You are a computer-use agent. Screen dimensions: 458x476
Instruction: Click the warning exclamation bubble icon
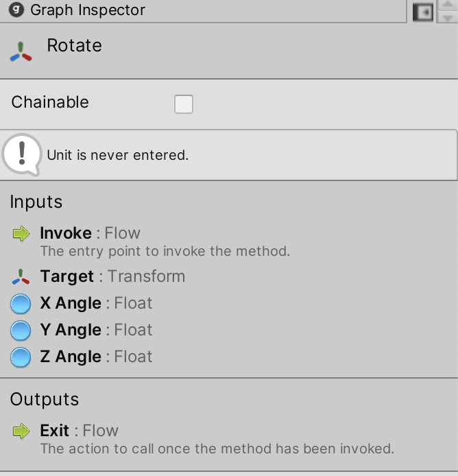click(x=23, y=154)
